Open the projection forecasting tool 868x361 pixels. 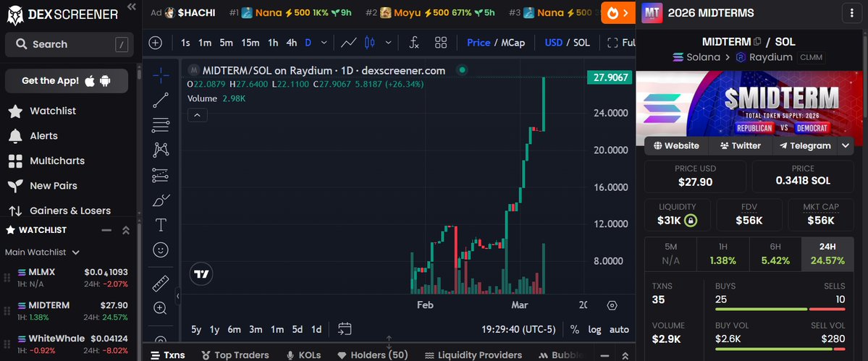pos(161,175)
